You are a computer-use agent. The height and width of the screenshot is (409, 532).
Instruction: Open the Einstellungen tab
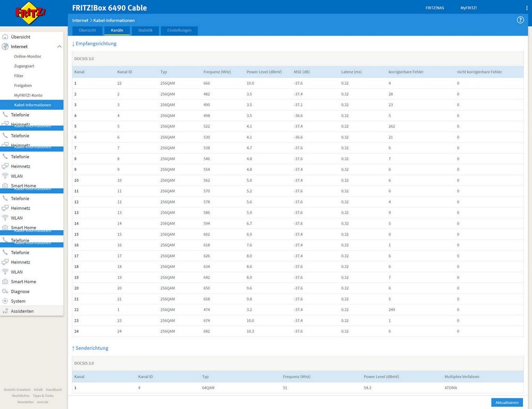(x=179, y=30)
